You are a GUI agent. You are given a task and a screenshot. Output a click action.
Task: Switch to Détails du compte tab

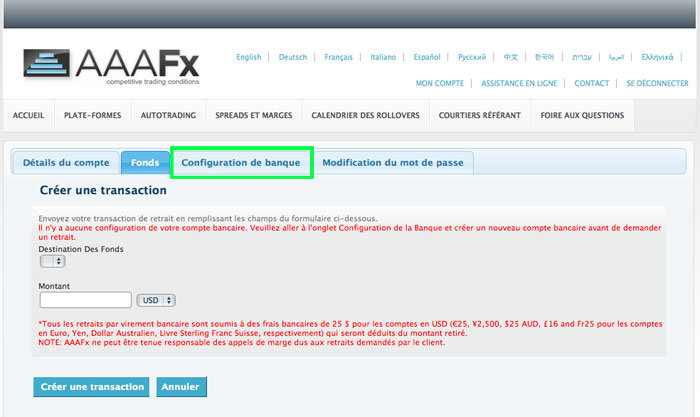click(x=66, y=162)
